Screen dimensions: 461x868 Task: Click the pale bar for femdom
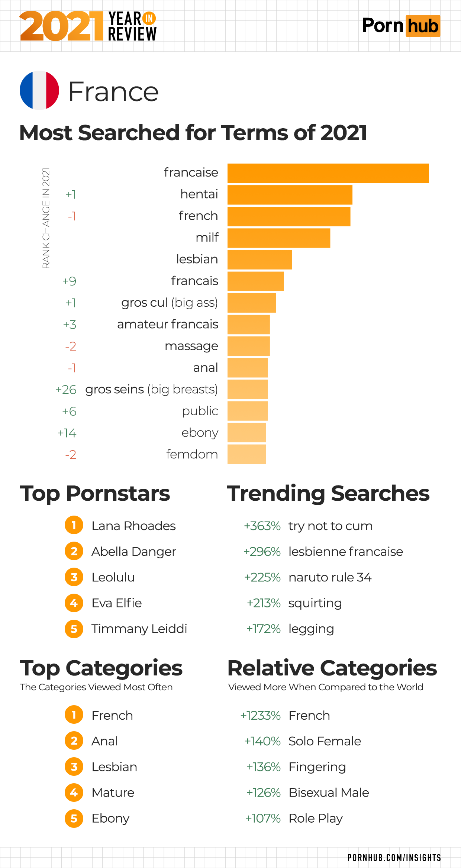tap(246, 454)
